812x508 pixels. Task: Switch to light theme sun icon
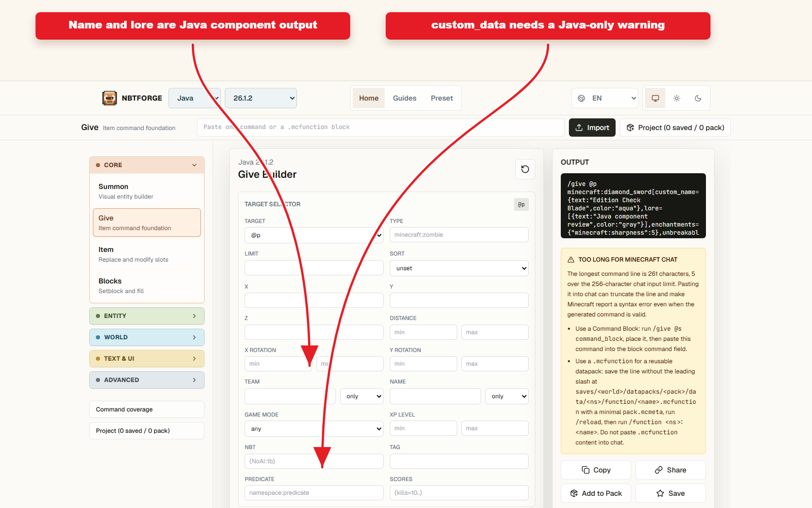click(676, 98)
